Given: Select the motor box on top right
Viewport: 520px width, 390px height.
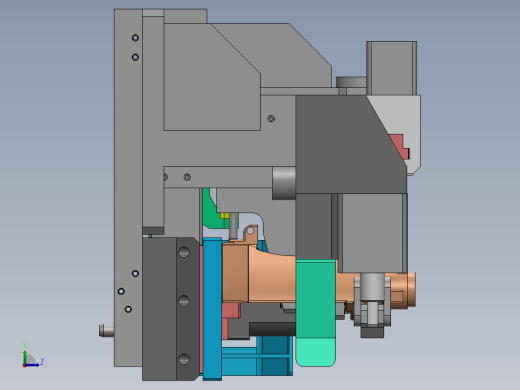Looking at the screenshot, I should (x=392, y=68).
